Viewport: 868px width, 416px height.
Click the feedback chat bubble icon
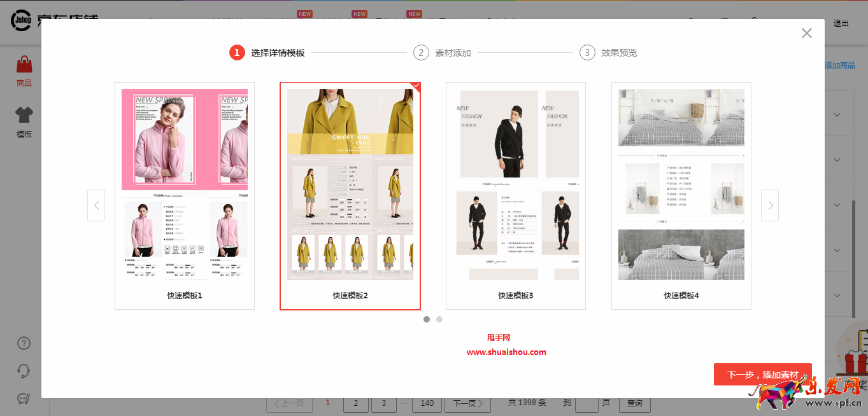(24, 399)
